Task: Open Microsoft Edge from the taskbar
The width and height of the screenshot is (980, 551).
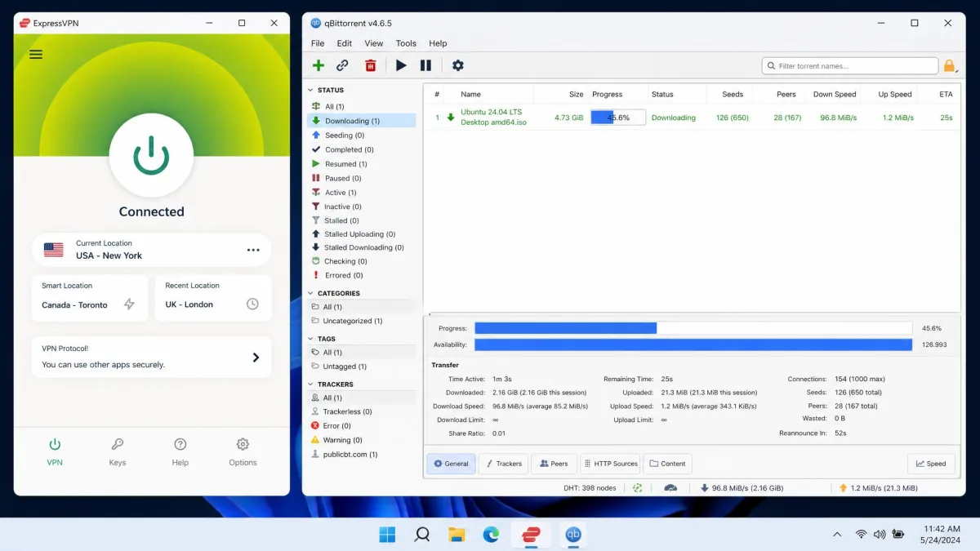Action: tap(491, 535)
